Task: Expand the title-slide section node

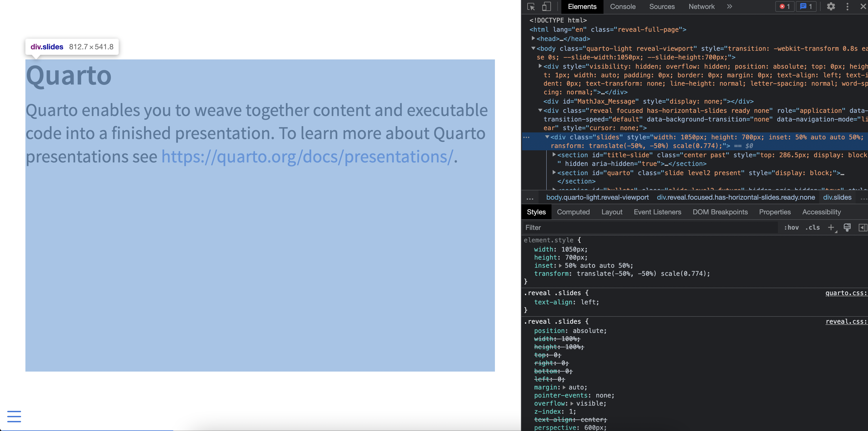Action: 554,155
